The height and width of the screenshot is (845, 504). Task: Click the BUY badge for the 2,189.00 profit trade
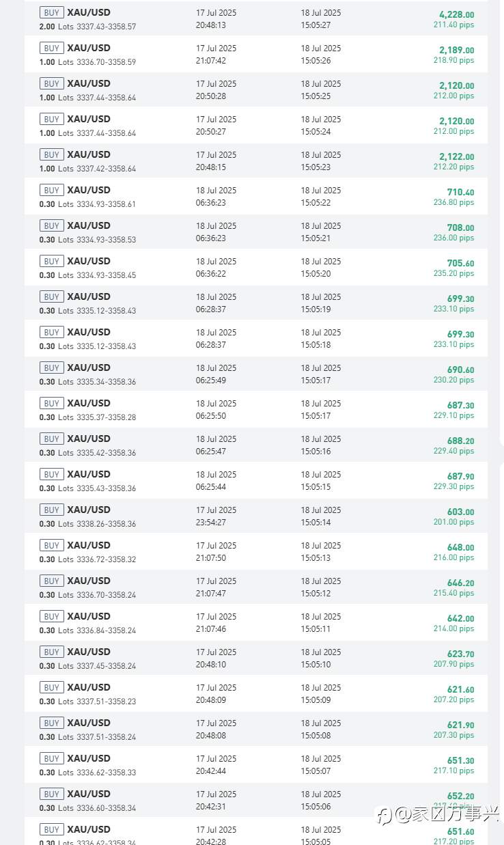pyautogui.click(x=52, y=48)
